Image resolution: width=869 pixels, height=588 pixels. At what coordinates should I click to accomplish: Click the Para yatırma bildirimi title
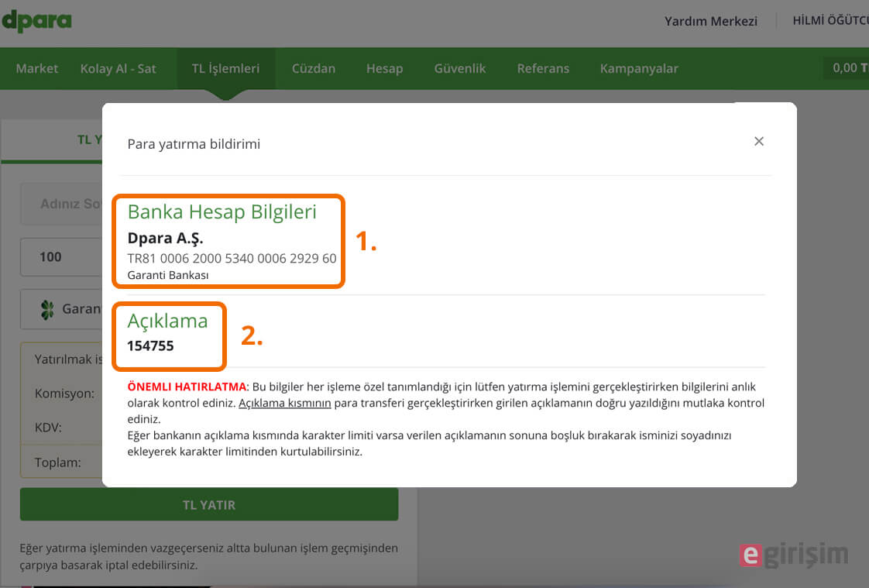[194, 144]
